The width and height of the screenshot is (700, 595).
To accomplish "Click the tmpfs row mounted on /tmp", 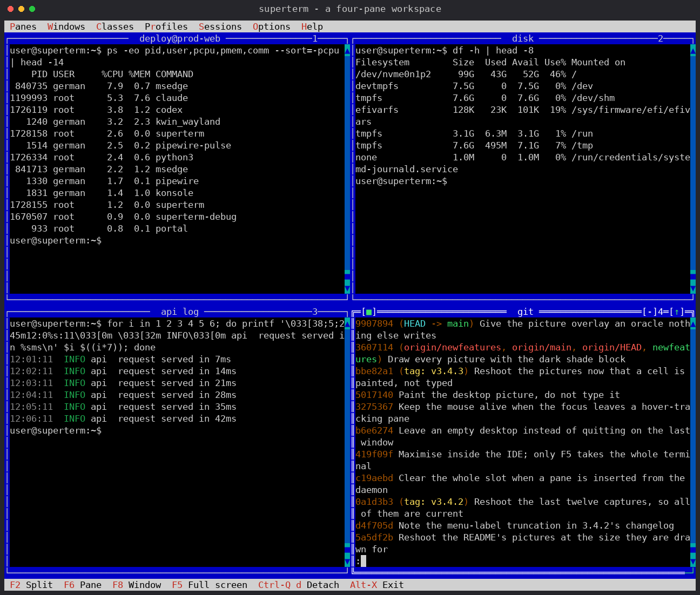I will click(474, 145).
